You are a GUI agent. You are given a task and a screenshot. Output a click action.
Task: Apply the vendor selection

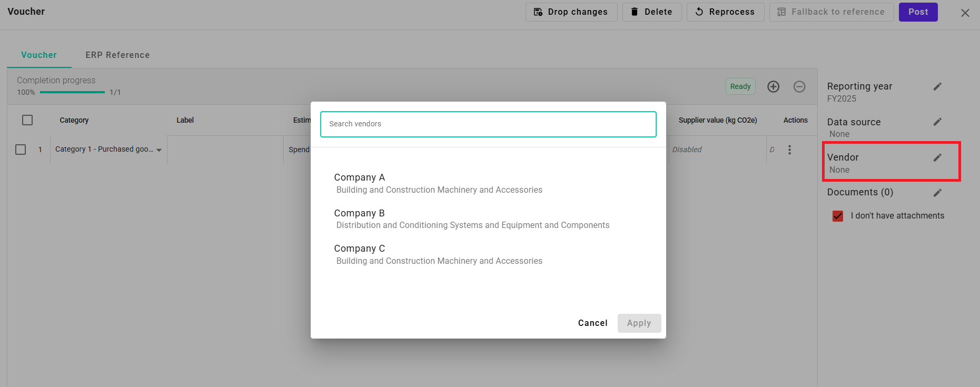639,323
